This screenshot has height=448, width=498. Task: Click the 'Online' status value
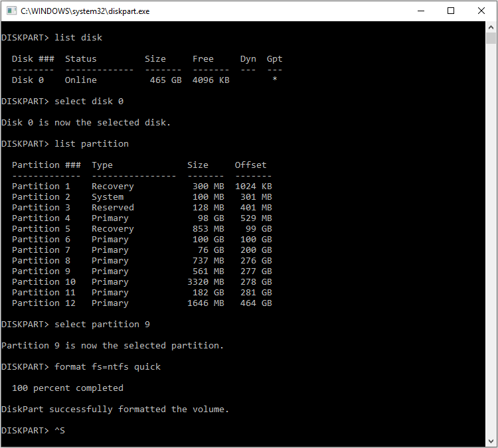pyautogui.click(x=80, y=80)
